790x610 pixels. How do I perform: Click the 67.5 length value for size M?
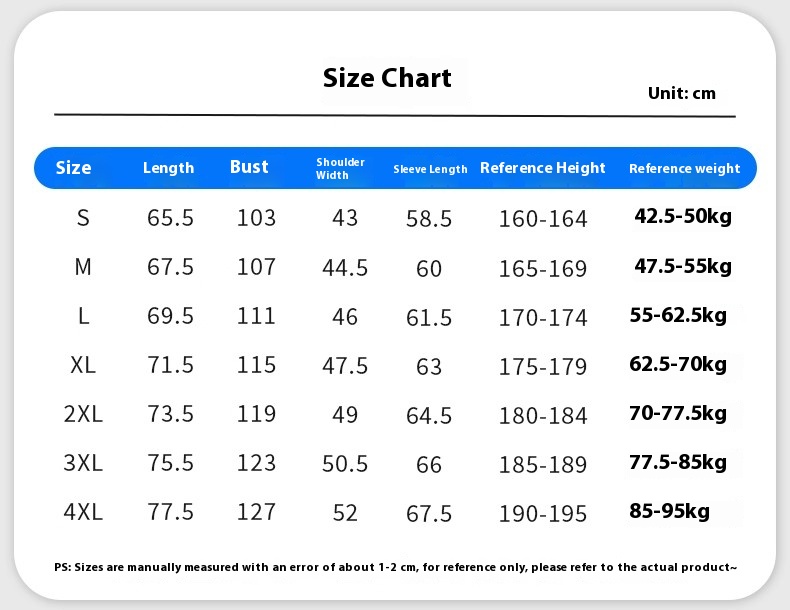[170, 267]
